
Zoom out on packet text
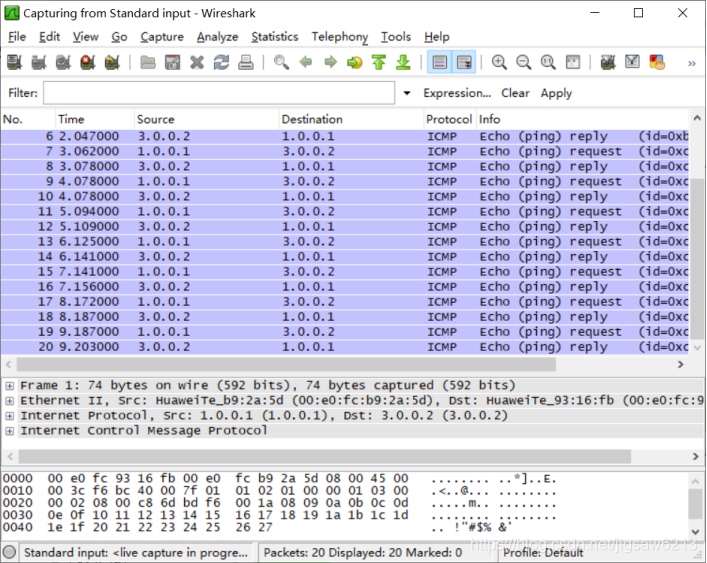pos(523,62)
